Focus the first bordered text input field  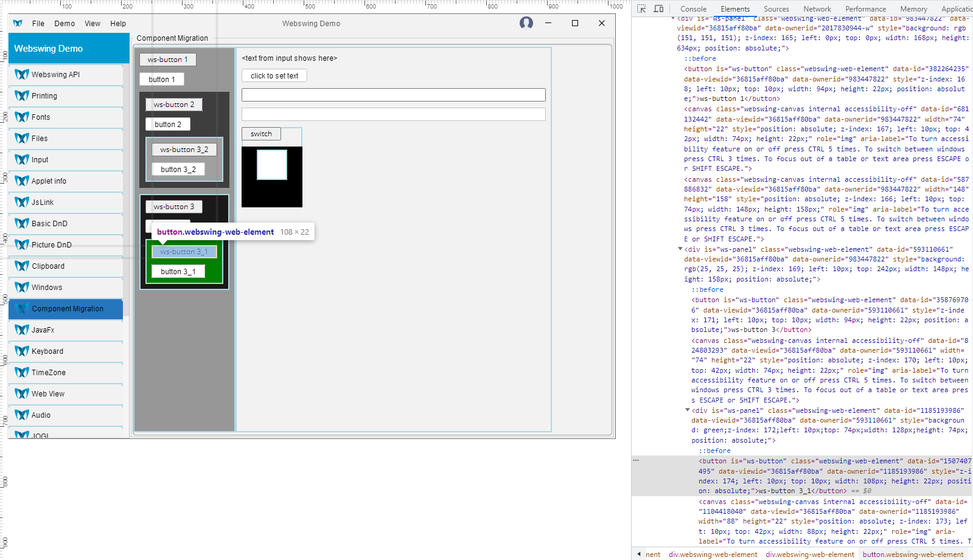pyautogui.click(x=394, y=95)
